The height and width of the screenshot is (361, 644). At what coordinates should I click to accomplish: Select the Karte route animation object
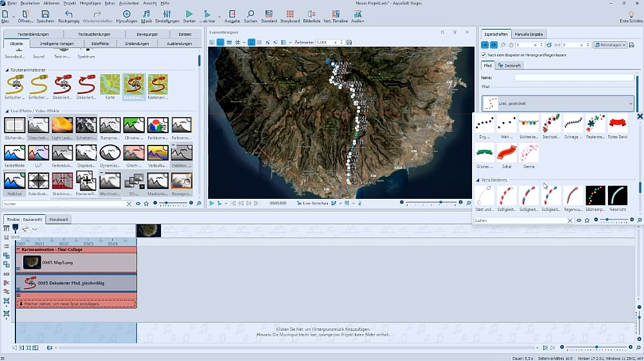point(110,84)
